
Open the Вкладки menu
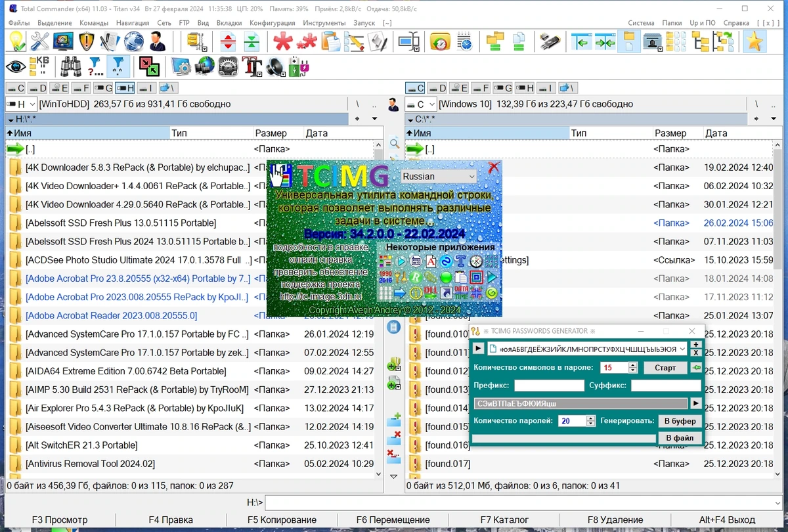[x=229, y=22]
